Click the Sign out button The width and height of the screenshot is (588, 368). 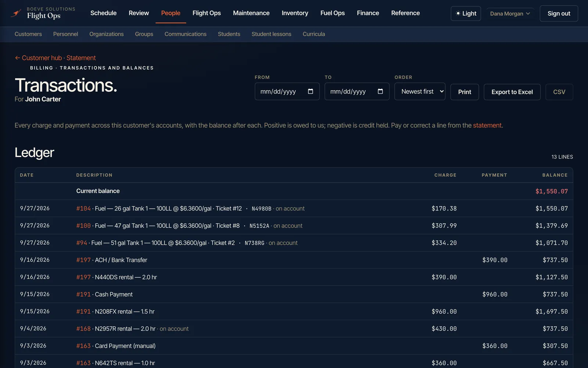559,13
